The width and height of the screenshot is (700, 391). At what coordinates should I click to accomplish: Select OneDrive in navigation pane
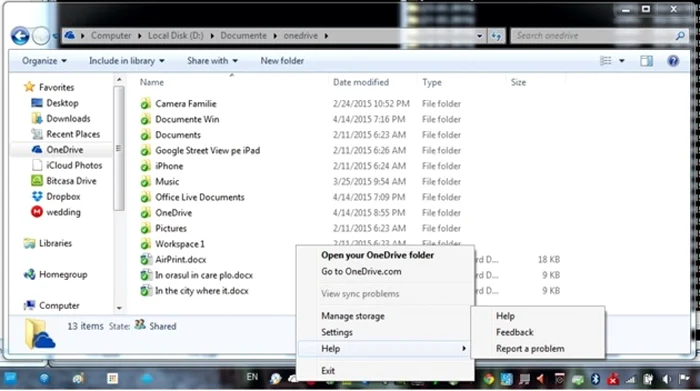point(64,150)
